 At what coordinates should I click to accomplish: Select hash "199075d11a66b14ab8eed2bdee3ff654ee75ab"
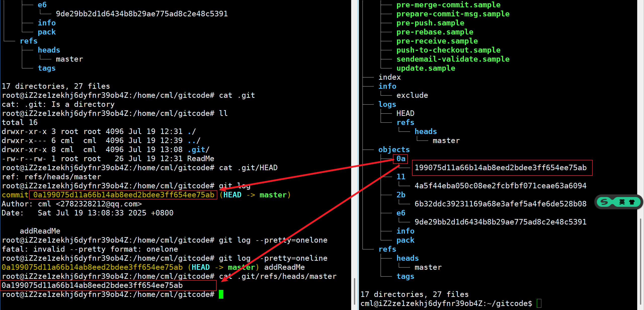pyautogui.click(x=500, y=168)
